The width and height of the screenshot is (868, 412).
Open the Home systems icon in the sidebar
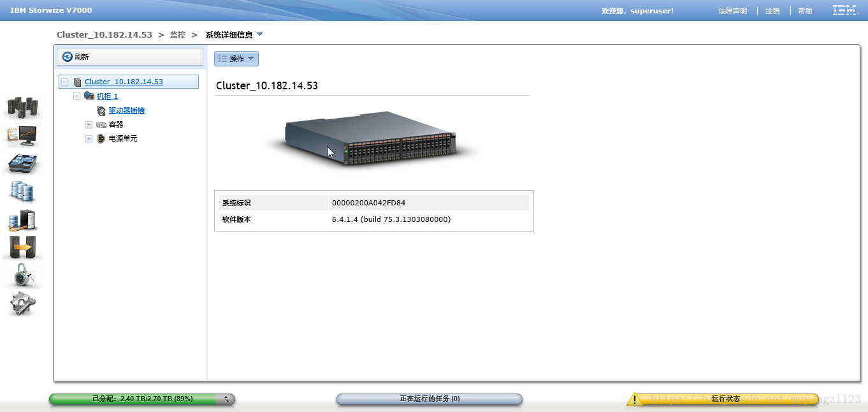pos(22,108)
